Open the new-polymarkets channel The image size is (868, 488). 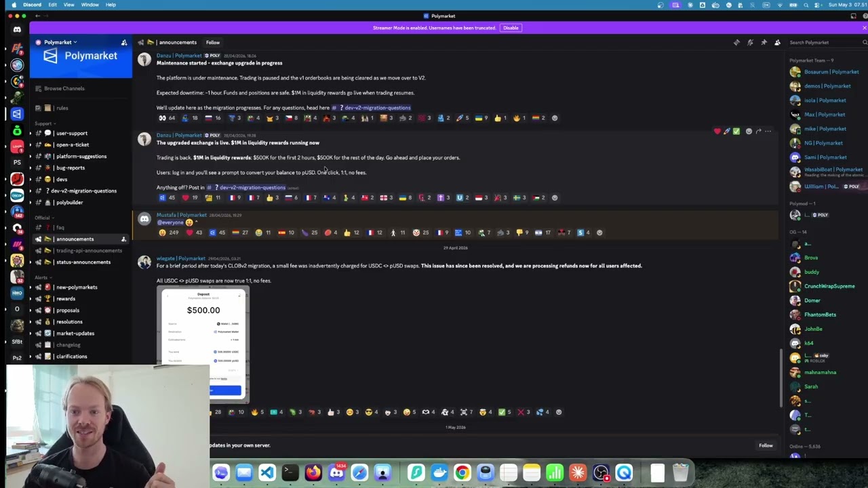coord(77,287)
